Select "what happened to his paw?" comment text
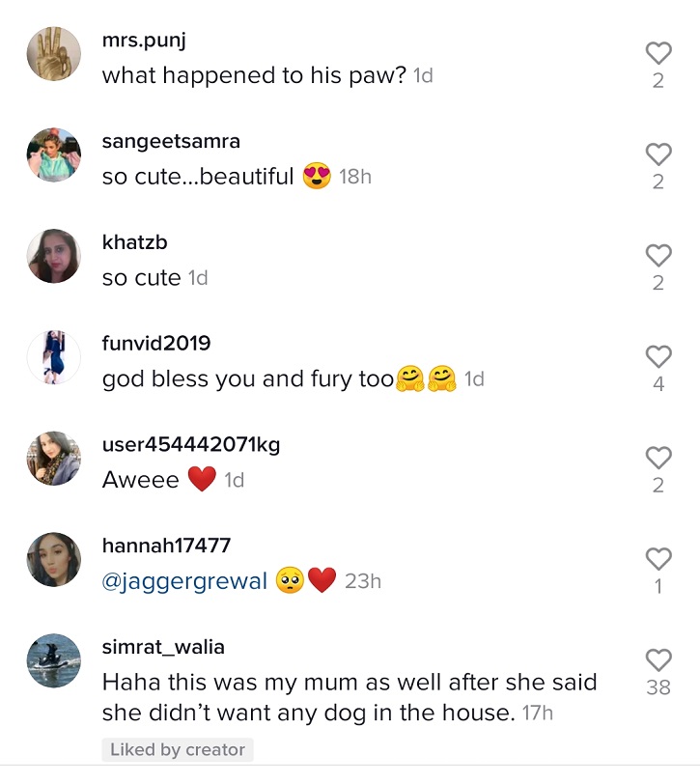700x784 pixels. [254, 75]
